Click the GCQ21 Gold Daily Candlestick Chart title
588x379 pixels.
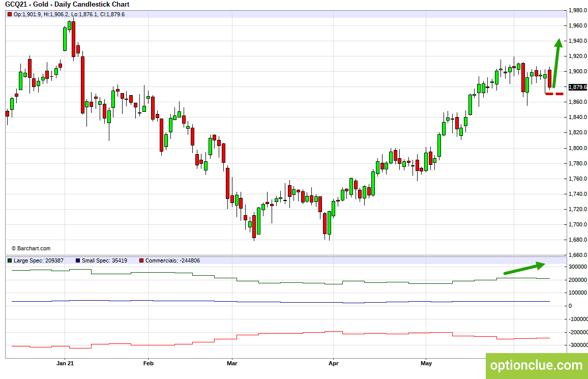point(67,5)
